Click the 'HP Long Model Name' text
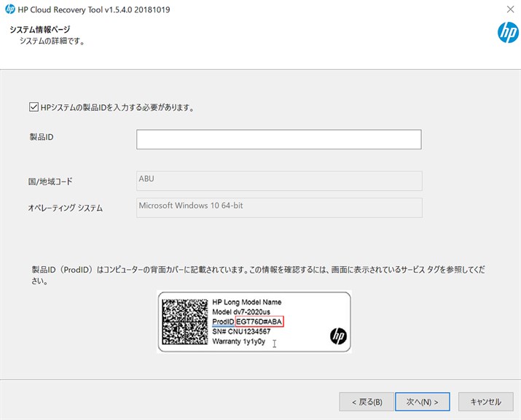The height and width of the screenshot is (420, 521). 247,302
